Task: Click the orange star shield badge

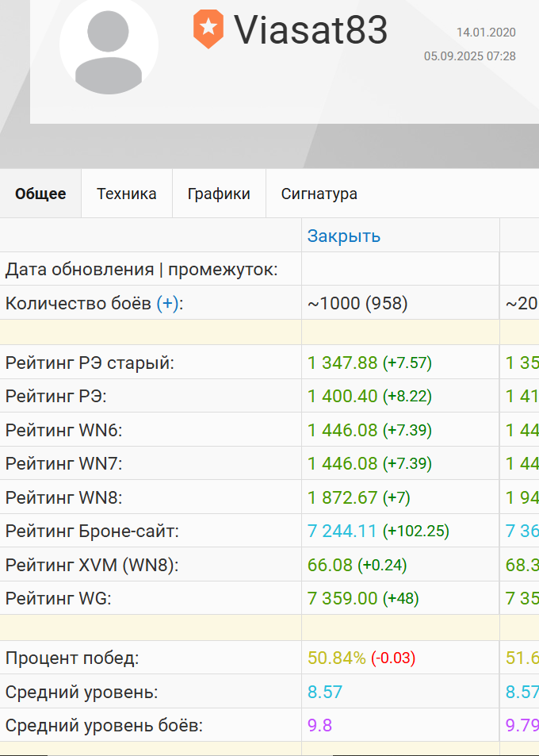Action: point(208,29)
